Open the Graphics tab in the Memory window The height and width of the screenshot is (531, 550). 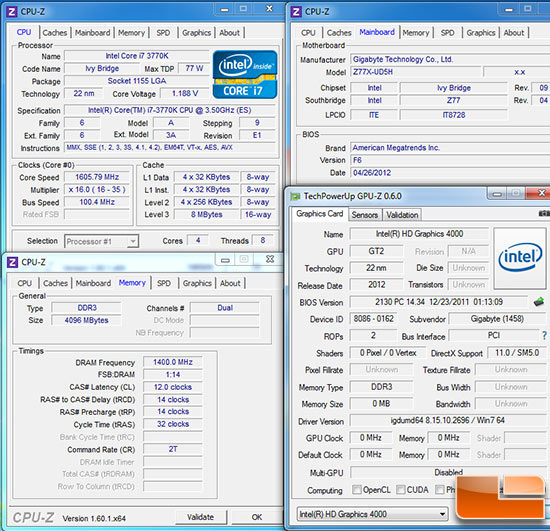coord(197,283)
